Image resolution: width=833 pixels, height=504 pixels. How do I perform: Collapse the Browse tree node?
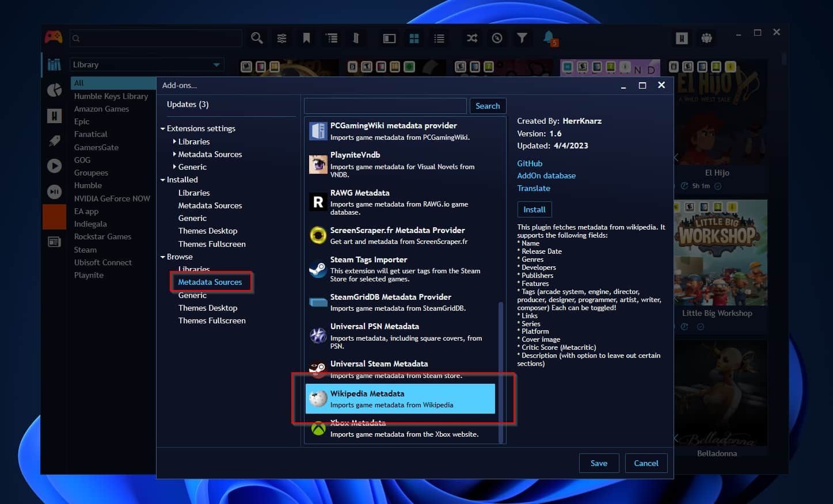(x=163, y=257)
